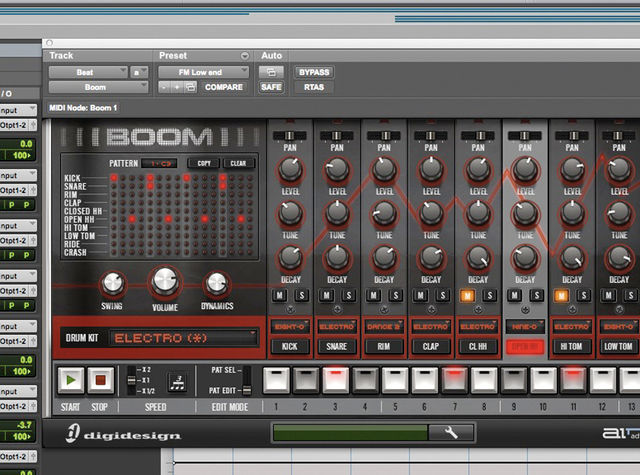Toggle triplet note speed icon
Screen dimensions: 640x475
(178, 382)
